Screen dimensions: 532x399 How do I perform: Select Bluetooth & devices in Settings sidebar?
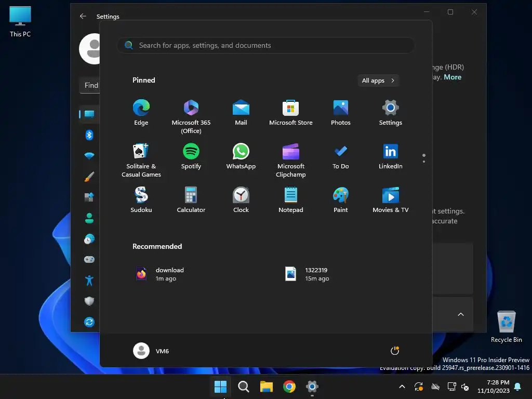(89, 135)
